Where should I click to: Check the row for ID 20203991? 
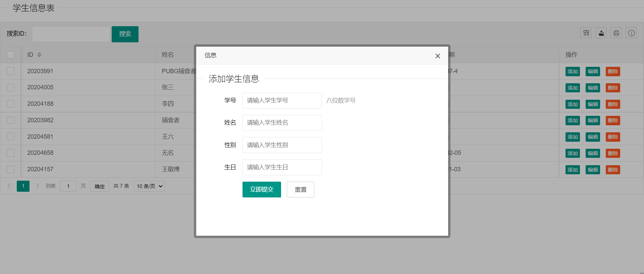tap(11, 71)
